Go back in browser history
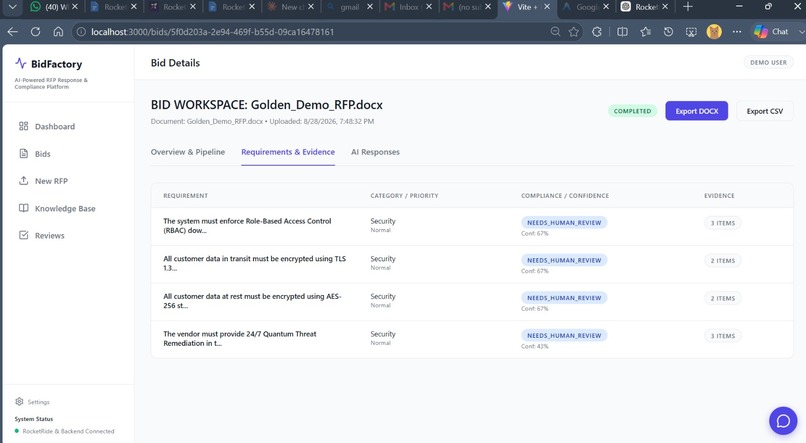The width and height of the screenshot is (806, 443). [13, 32]
